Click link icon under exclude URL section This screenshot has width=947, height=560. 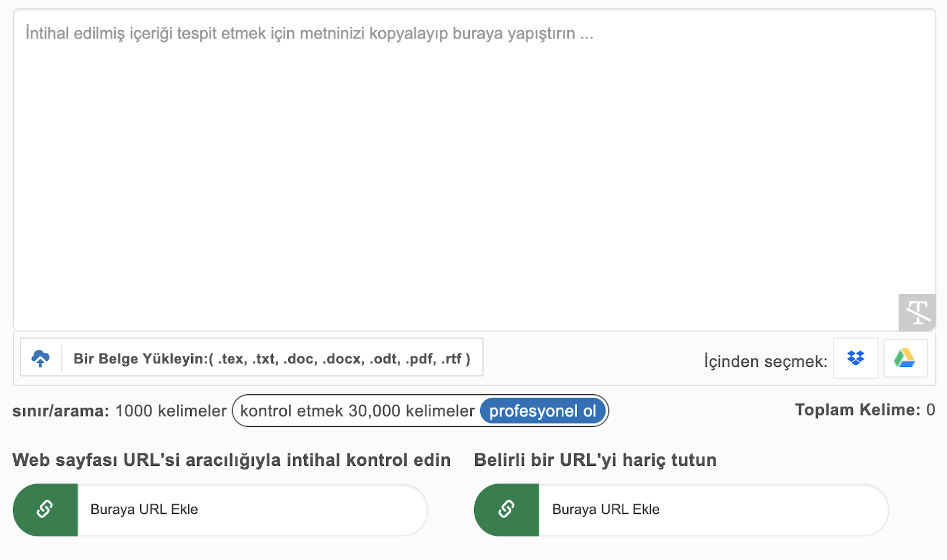point(507,510)
